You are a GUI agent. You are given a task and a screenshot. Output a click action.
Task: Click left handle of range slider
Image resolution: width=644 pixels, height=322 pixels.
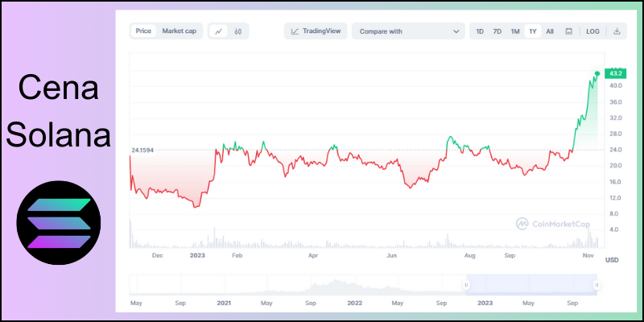coord(465,285)
